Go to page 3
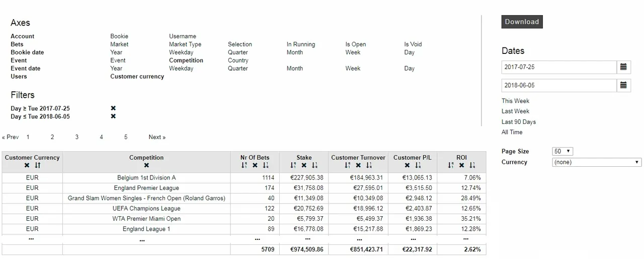 click(77, 137)
